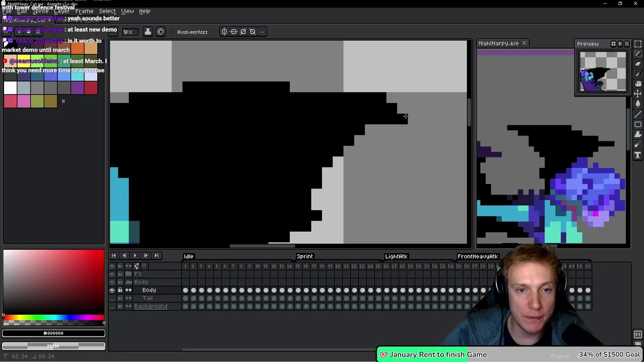
Task: Click the left diagonal symmetry icon
Action: (253, 32)
